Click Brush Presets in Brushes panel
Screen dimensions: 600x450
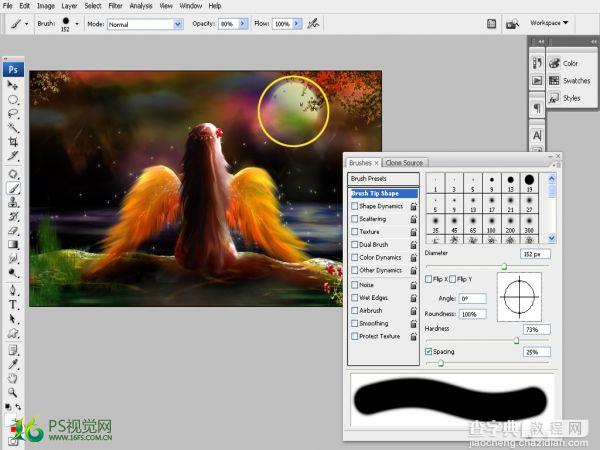[383, 178]
